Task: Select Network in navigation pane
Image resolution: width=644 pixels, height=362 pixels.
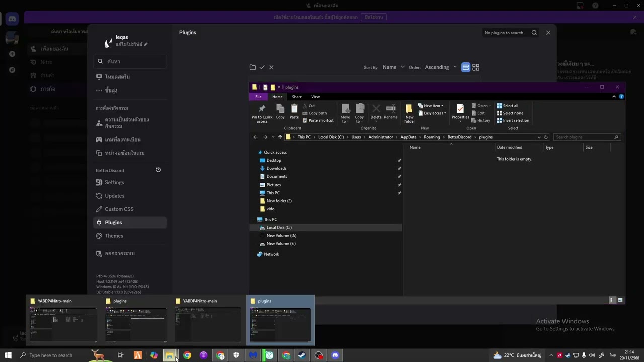Action: 271,254
